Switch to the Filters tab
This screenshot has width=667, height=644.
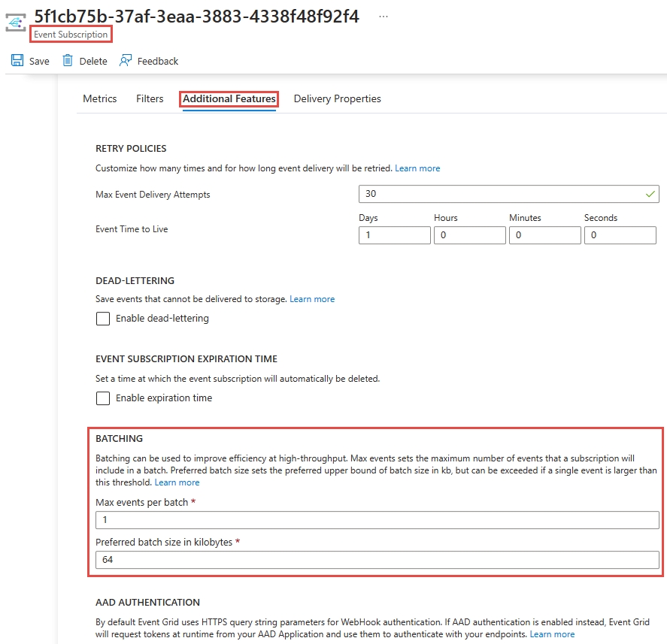click(x=150, y=98)
